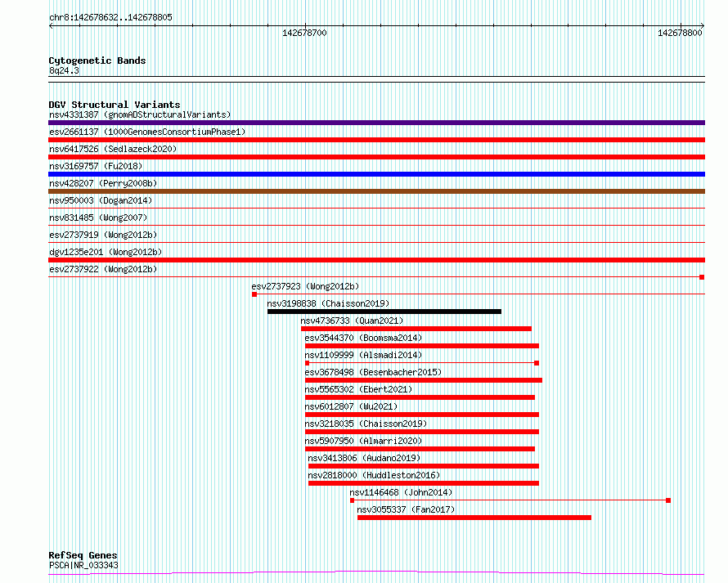
Task: Click the esv3678498 Besenbacher2015 label
Action: tap(373, 372)
